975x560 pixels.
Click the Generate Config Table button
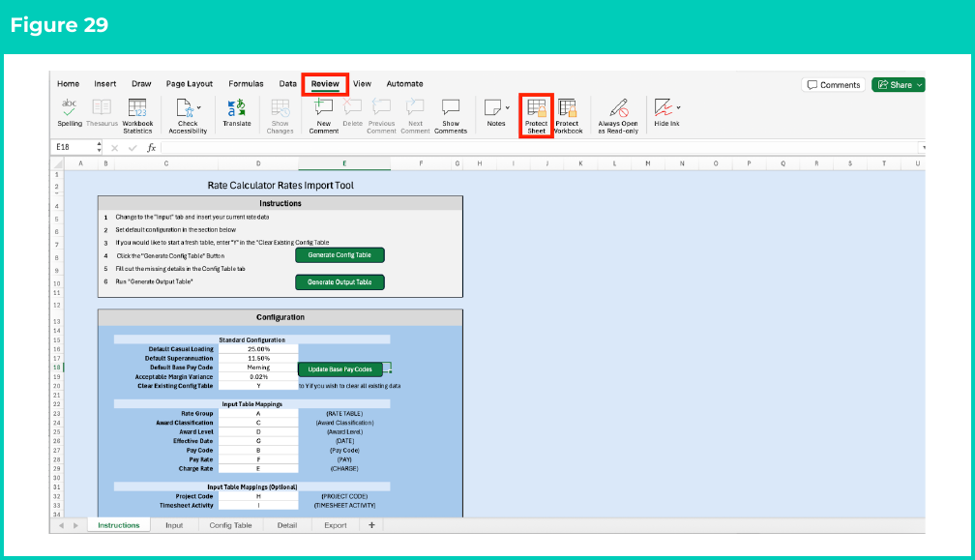340,255
